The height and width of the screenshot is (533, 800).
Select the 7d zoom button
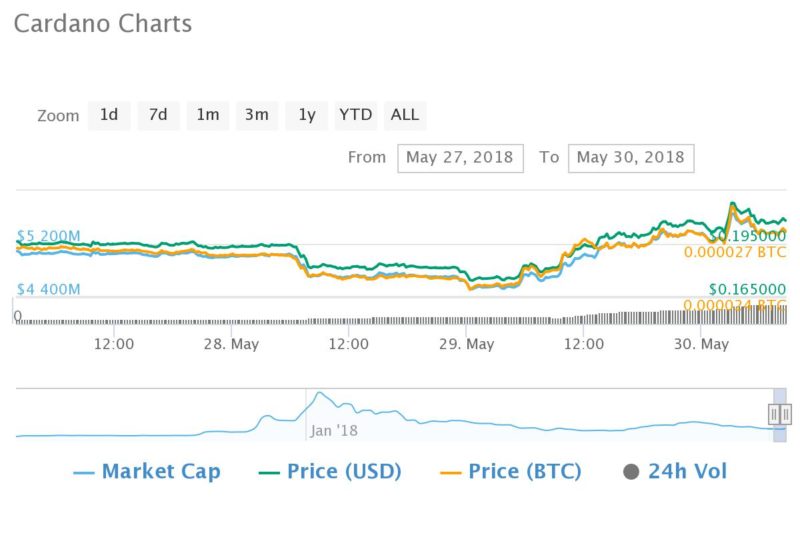point(158,115)
